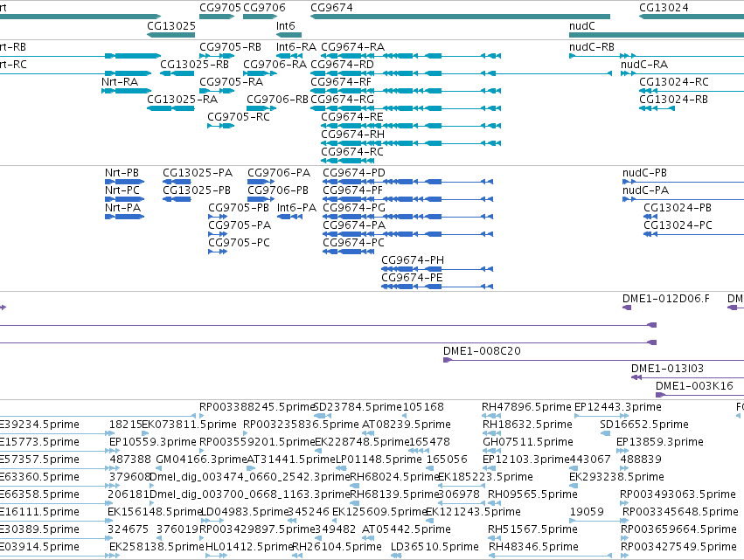Select the CG9705-RB transcript label
Image resolution: width=744 pixels, height=560 pixels.
[231, 47]
